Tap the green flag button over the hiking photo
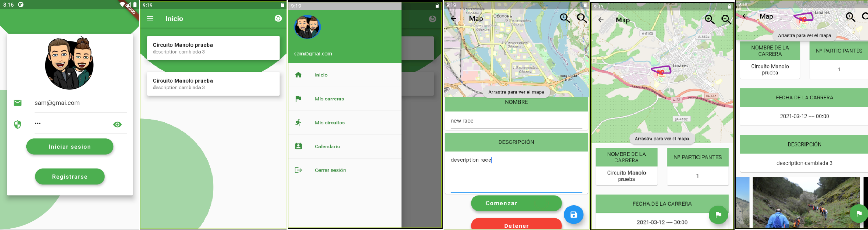The width and height of the screenshot is (868, 230). [x=859, y=213]
